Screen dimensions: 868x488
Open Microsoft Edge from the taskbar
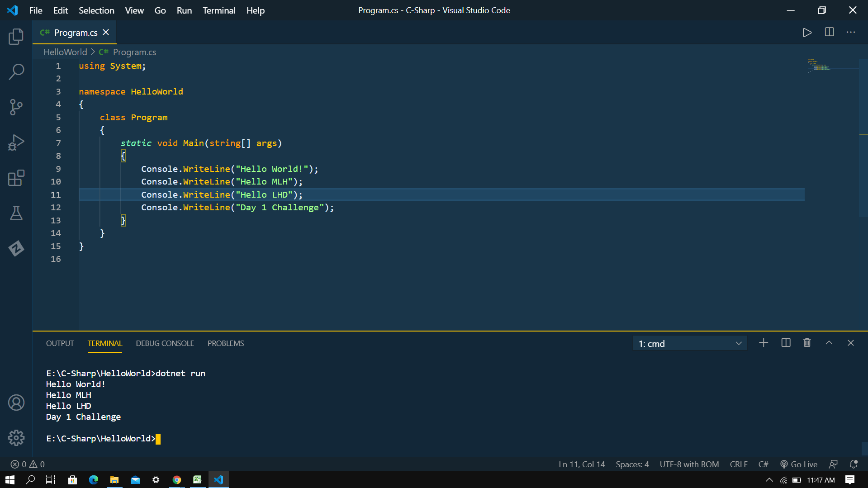tap(94, 480)
